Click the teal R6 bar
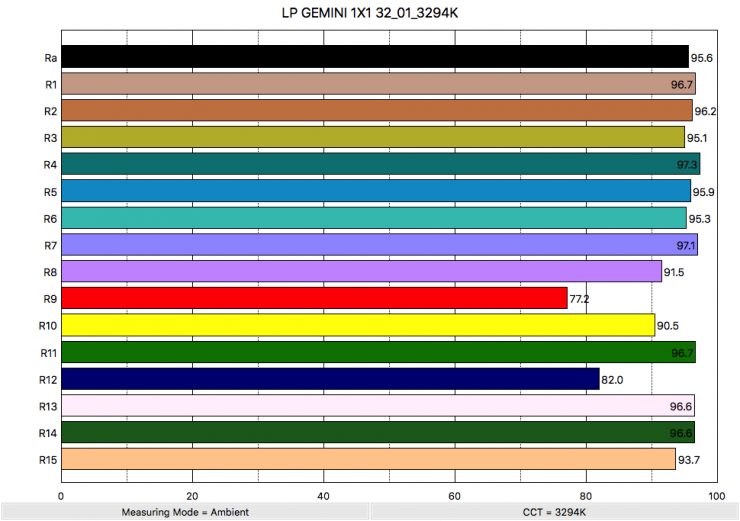This screenshot has height=521, width=740. pos(373,218)
